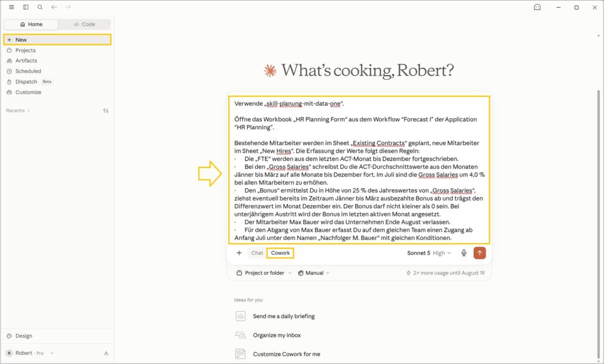Screen dimensions: 604x364
Task: Click the Projects folder icon
Action: (x=9, y=51)
